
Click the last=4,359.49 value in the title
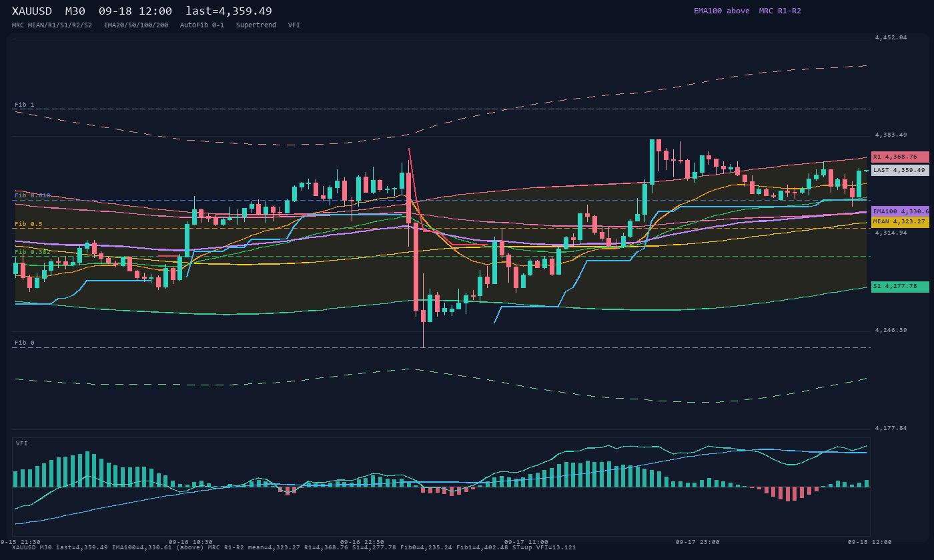coord(229,11)
